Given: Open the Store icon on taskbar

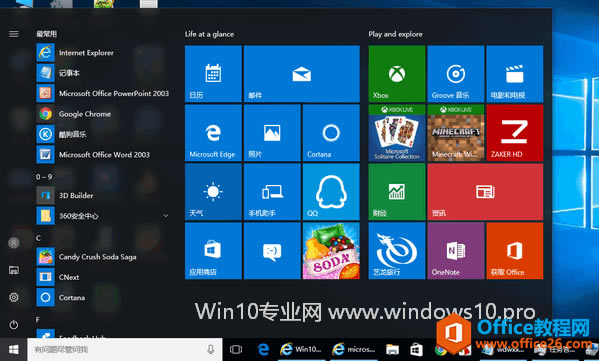Looking at the screenshot, I should pyautogui.click(x=416, y=349).
